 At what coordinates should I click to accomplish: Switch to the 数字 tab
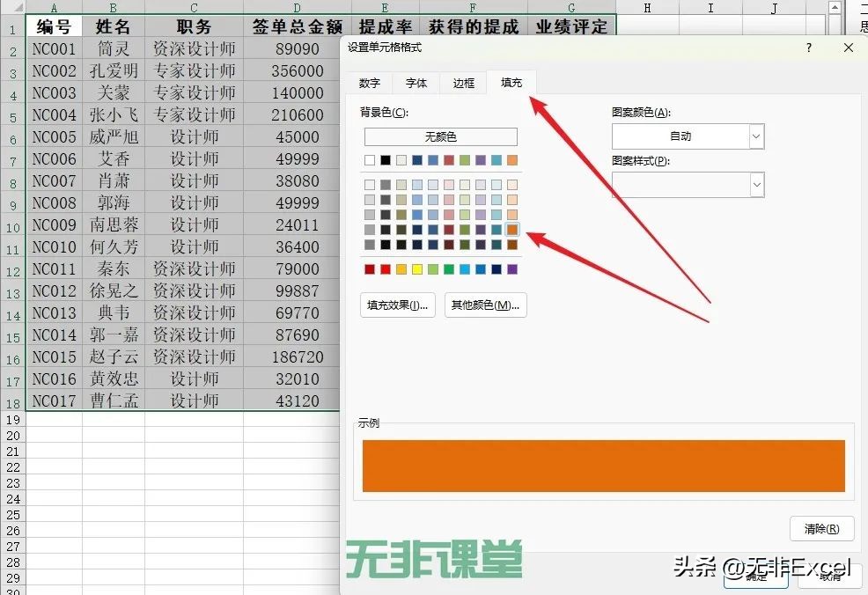pyautogui.click(x=369, y=83)
